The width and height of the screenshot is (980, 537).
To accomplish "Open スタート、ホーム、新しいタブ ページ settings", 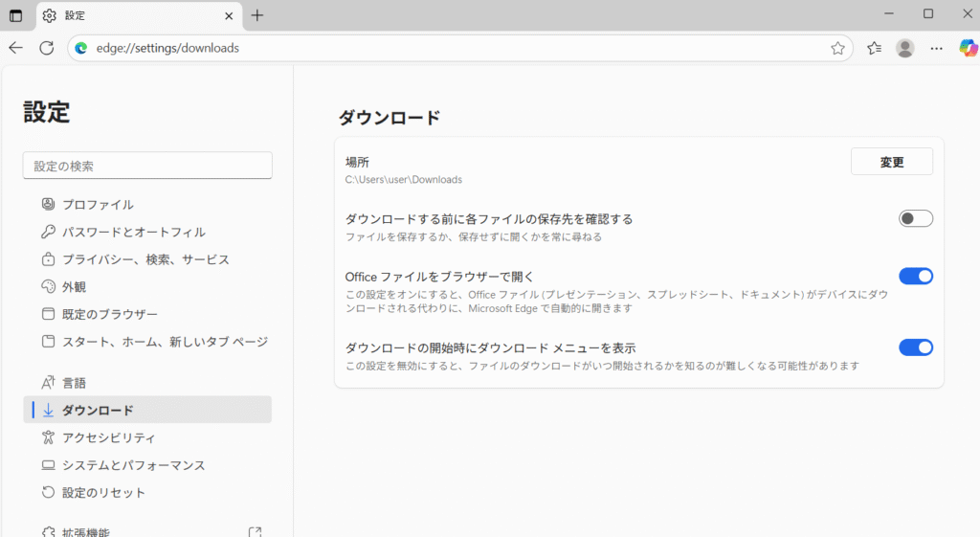I will click(x=147, y=342).
